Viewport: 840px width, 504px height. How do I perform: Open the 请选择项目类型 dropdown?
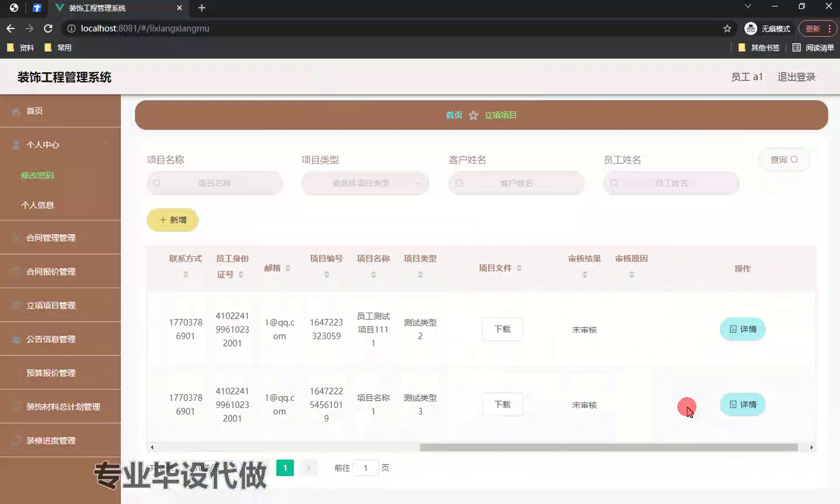(365, 183)
